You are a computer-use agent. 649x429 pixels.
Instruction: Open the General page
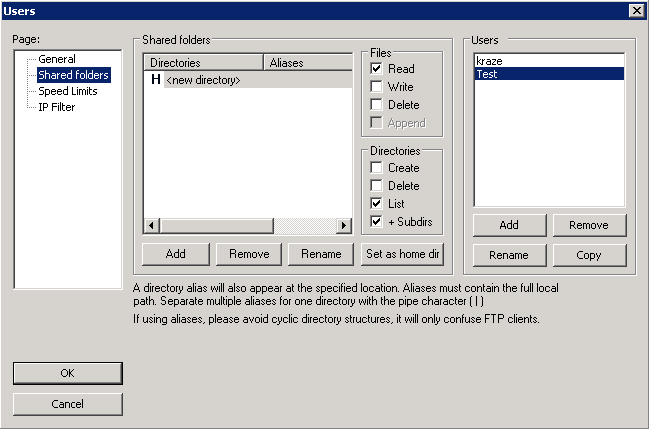click(x=56, y=59)
